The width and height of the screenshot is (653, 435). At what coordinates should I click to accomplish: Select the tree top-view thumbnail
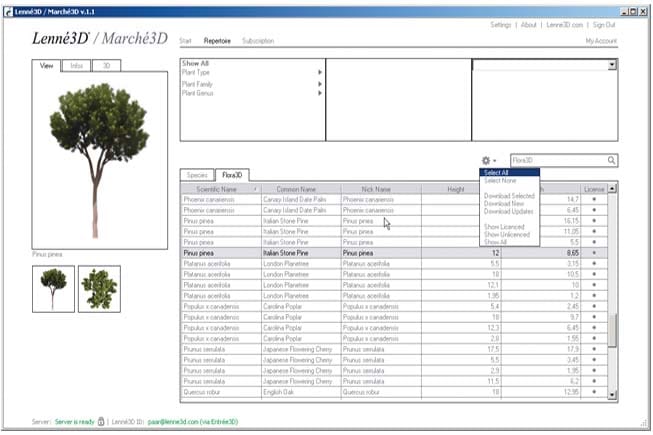[99, 289]
